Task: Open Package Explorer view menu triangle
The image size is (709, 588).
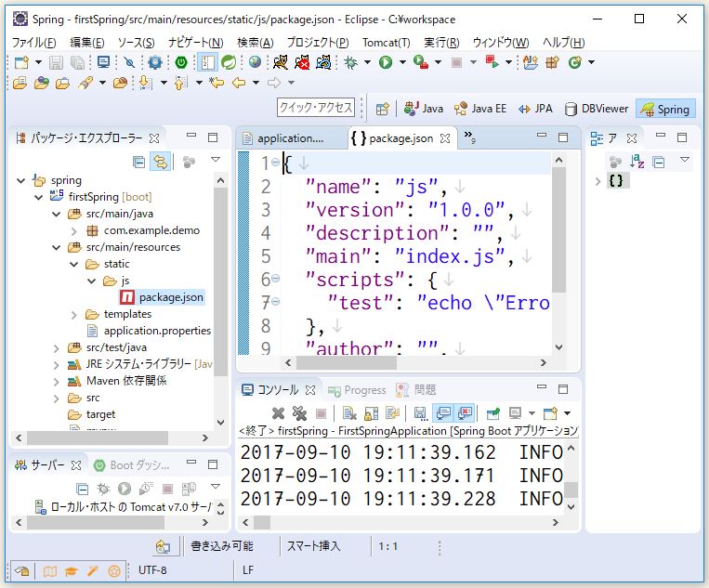Action: click(x=216, y=159)
